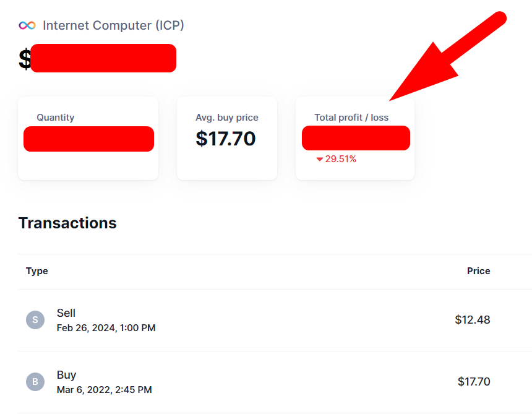Image resolution: width=532 pixels, height=414 pixels.
Task: Click the Price column header
Action: click(478, 271)
